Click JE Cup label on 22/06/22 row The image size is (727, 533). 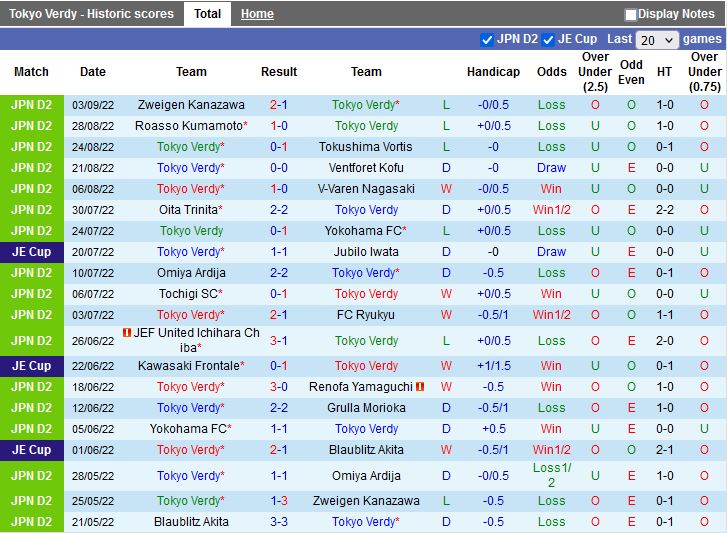click(32, 366)
